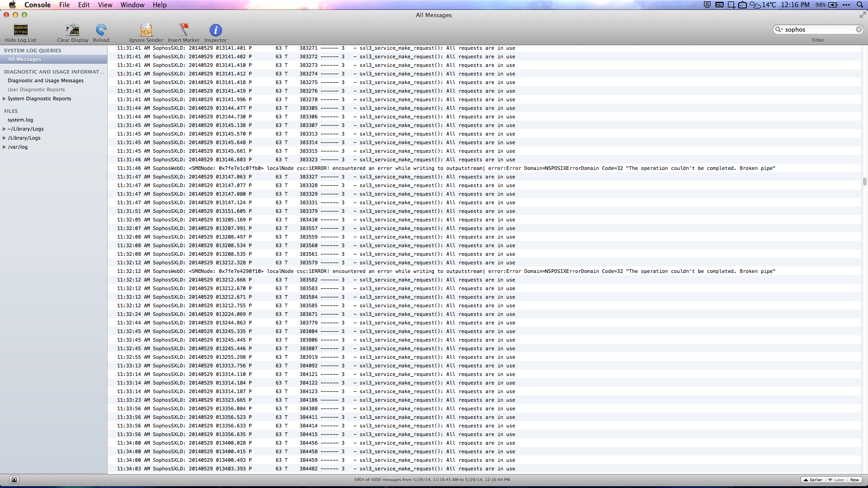Open the Apple menu
This screenshot has width=868, height=488.
[x=12, y=5]
